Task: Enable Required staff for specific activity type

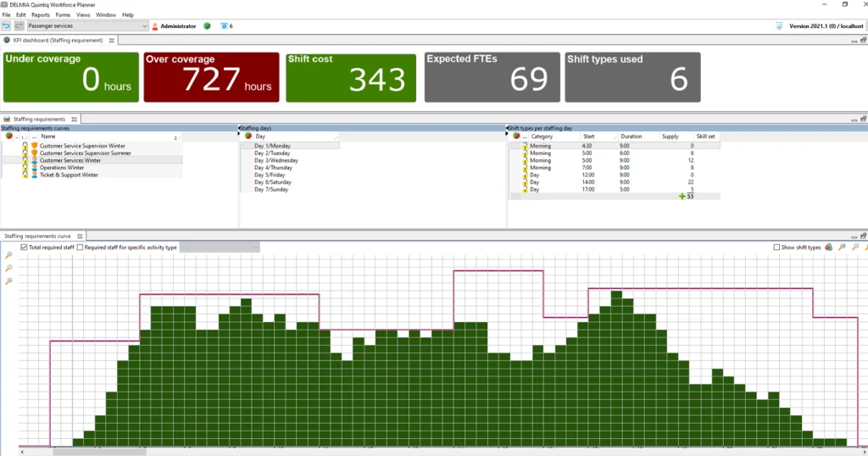Action: 80,247
